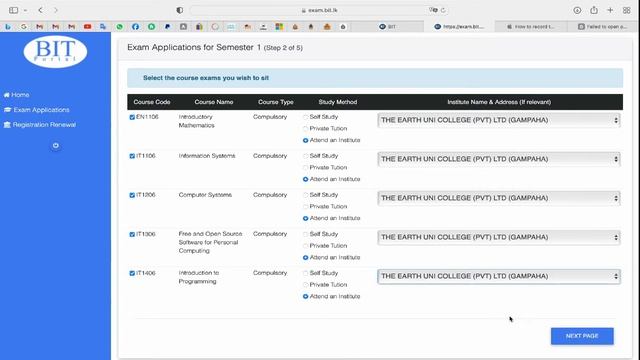Click the power logout icon in sidebar
Viewport: 640px width, 360px height.
tap(56, 146)
